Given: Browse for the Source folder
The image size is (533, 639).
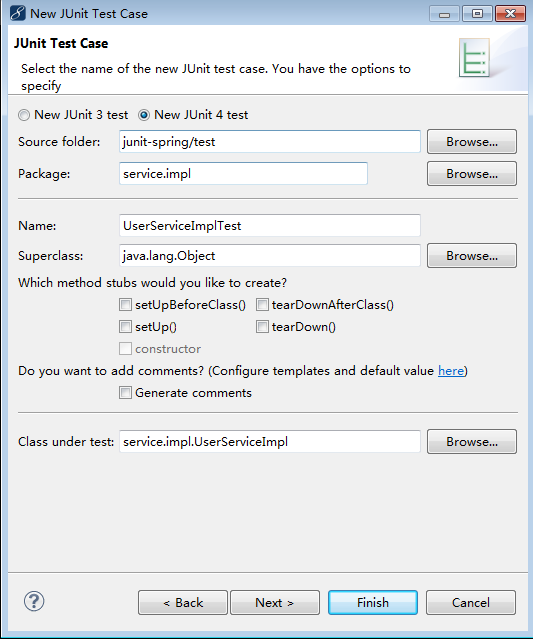Looking at the screenshot, I should click(x=472, y=141).
